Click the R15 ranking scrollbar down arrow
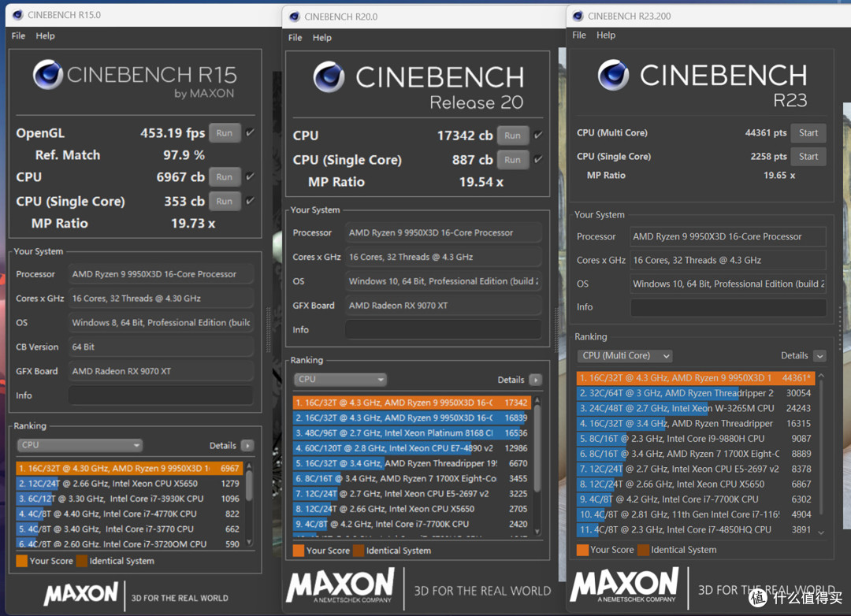Image resolution: width=851 pixels, height=616 pixels. coord(249,542)
